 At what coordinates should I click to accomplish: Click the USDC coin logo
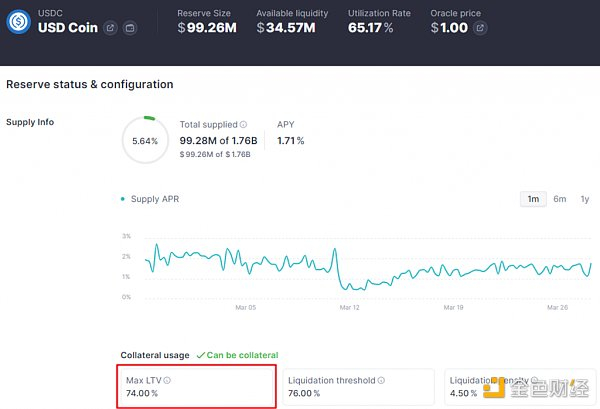(x=18, y=22)
